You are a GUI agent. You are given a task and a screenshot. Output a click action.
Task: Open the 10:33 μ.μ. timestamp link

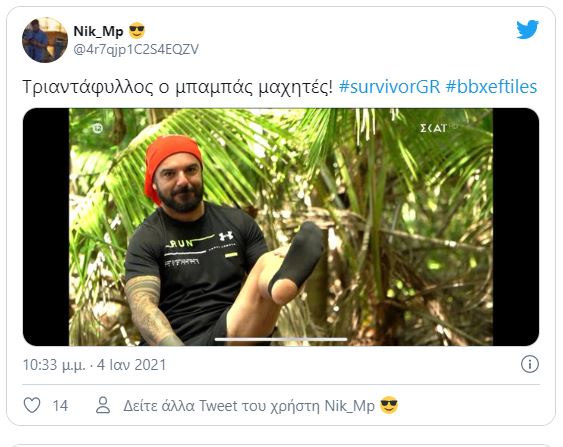(54, 365)
